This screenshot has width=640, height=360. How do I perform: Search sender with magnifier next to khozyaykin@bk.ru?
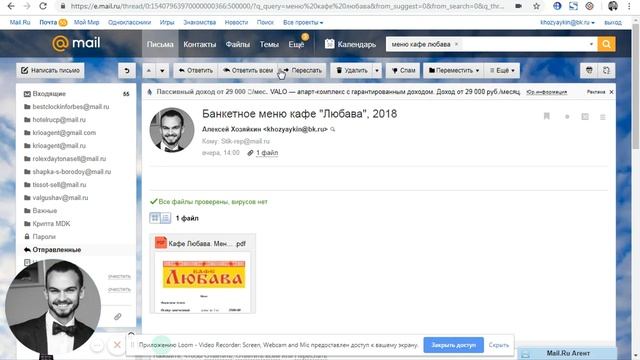[x=333, y=129]
